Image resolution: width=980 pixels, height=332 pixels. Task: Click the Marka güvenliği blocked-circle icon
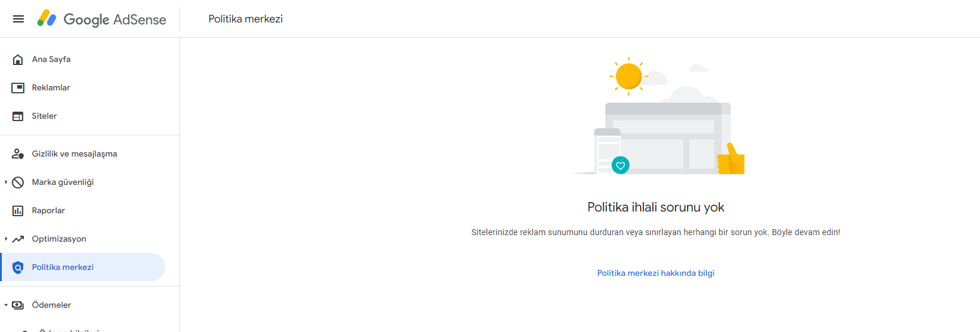[x=18, y=182]
